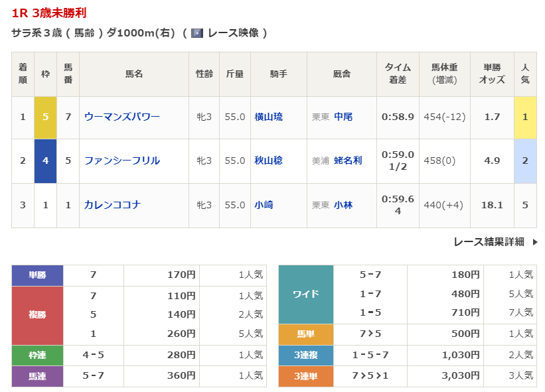
Task: Open horse ファンシーフリル profile
Action: [122, 161]
